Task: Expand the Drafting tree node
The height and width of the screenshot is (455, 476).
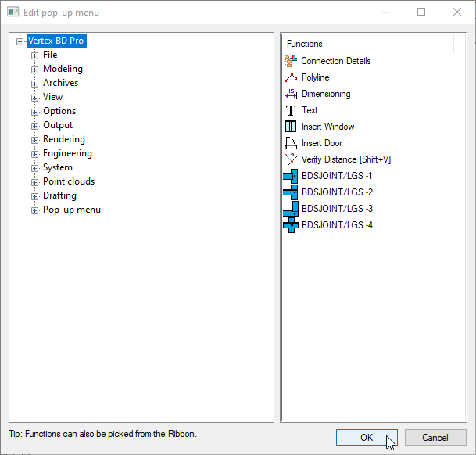Action: [x=34, y=196]
